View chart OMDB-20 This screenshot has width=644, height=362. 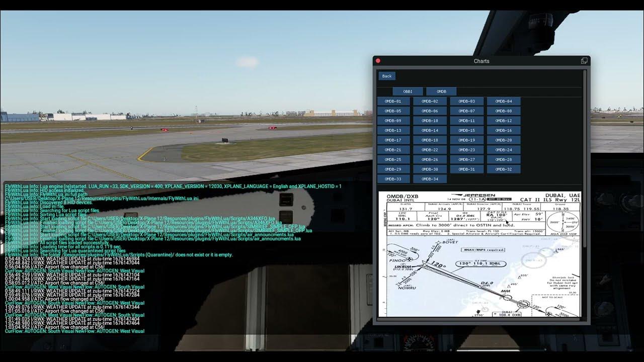click(x=504, y=140)
